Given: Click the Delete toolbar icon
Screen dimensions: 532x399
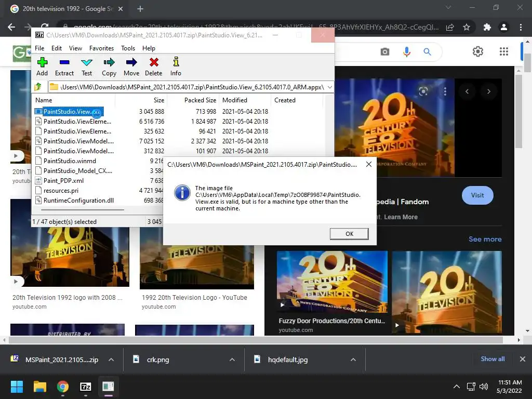Looking at the screenshot, I should (154, 67).
